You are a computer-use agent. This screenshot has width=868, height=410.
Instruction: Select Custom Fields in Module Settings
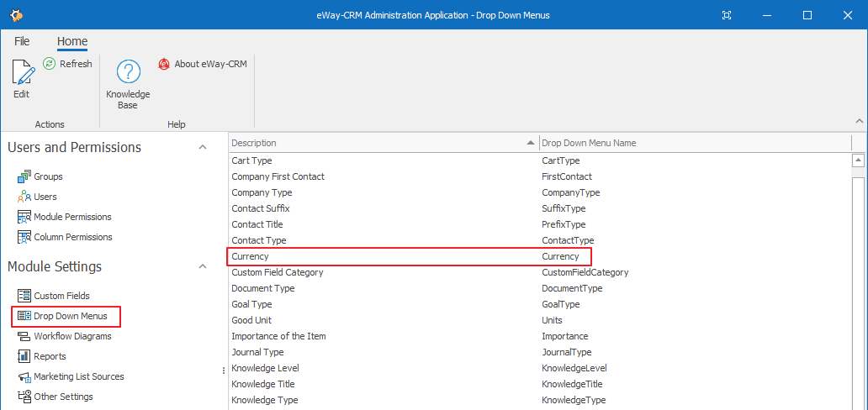coord(53,296)
